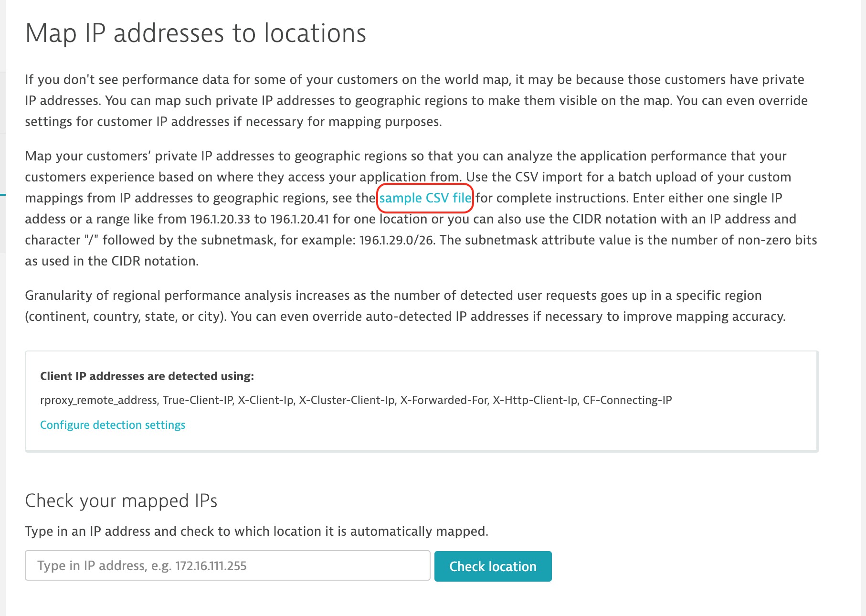
Task: Click the X-Cluster-Client-Ip header text
Action: (347, 400)
